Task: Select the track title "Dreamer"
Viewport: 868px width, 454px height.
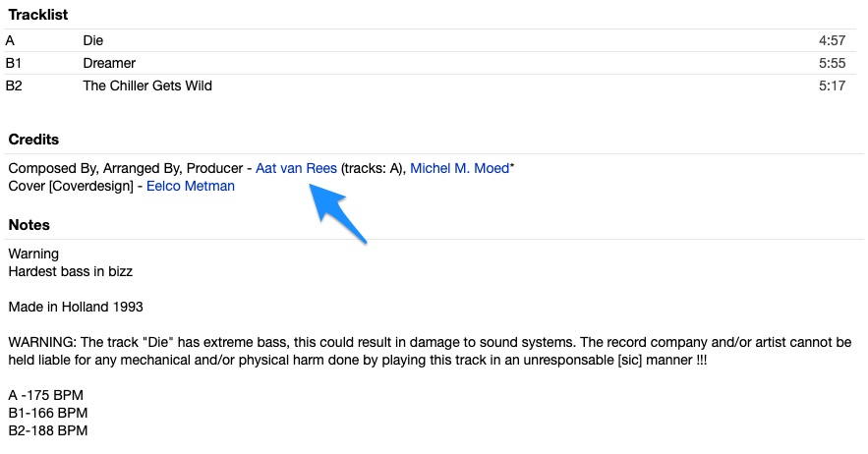Action: 109,63
